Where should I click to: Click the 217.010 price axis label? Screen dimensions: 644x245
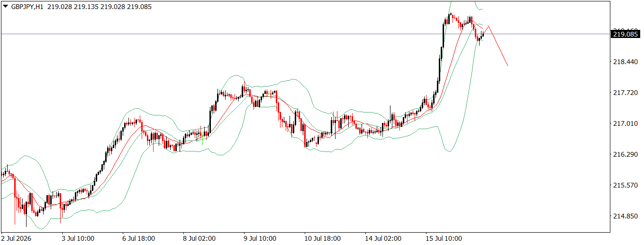click(x=626, y=124)
